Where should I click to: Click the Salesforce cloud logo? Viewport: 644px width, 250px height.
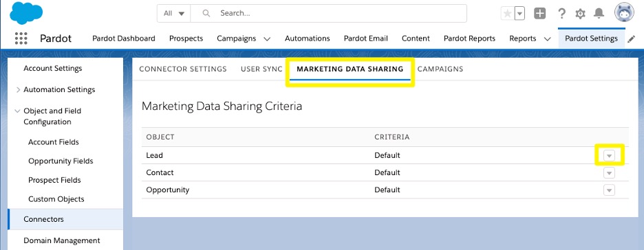[x=26, y=13]
